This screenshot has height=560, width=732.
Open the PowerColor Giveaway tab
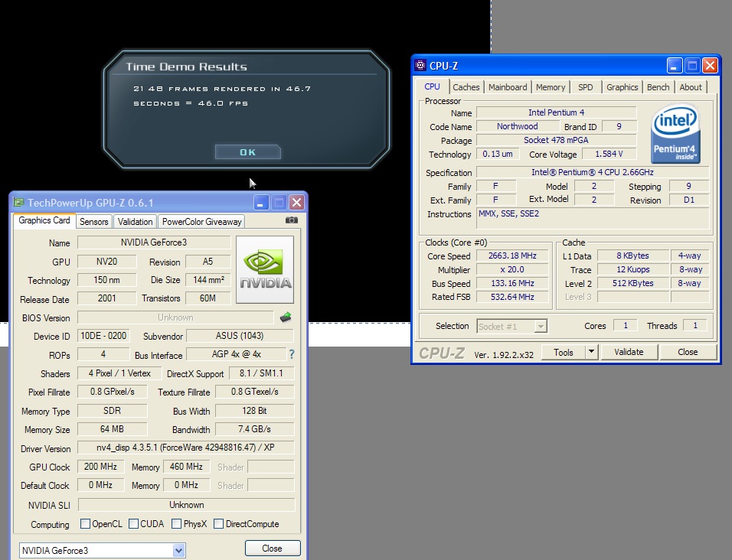click(201, 221)
